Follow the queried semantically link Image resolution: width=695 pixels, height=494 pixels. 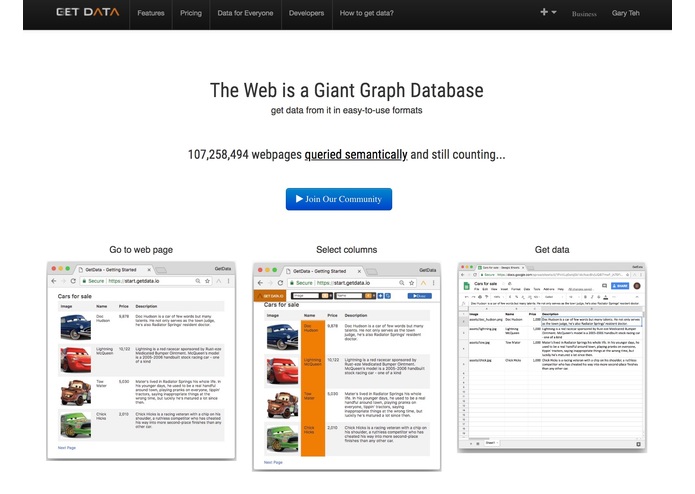[355, 155]
